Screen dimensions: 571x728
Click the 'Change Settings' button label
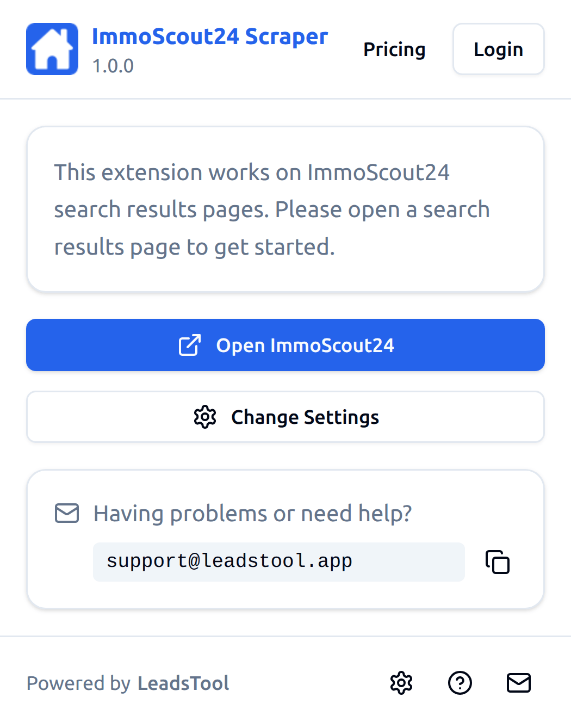click(x=305, y=417)
